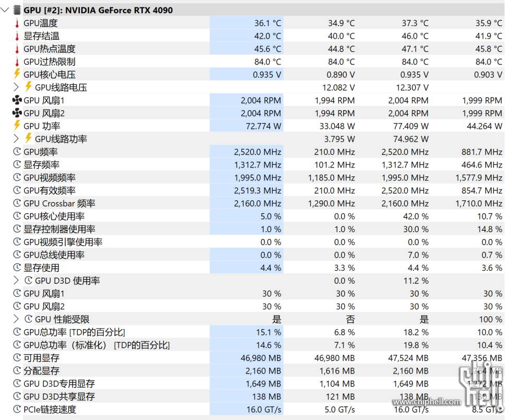The image size is (511, 420).
Task: Select the 分配显存 row label
Action: coord(41,371)
